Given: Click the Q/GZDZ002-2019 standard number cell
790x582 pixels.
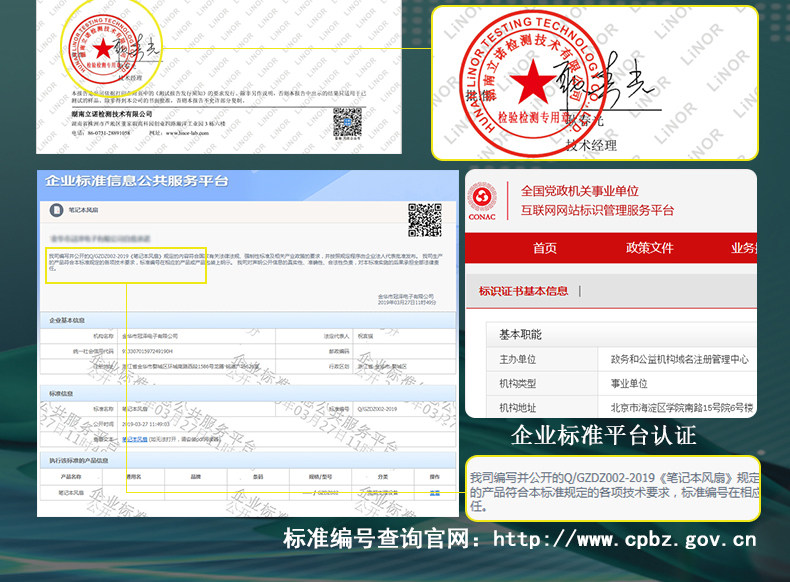Looking at the screenshot, I should [377, 409].
